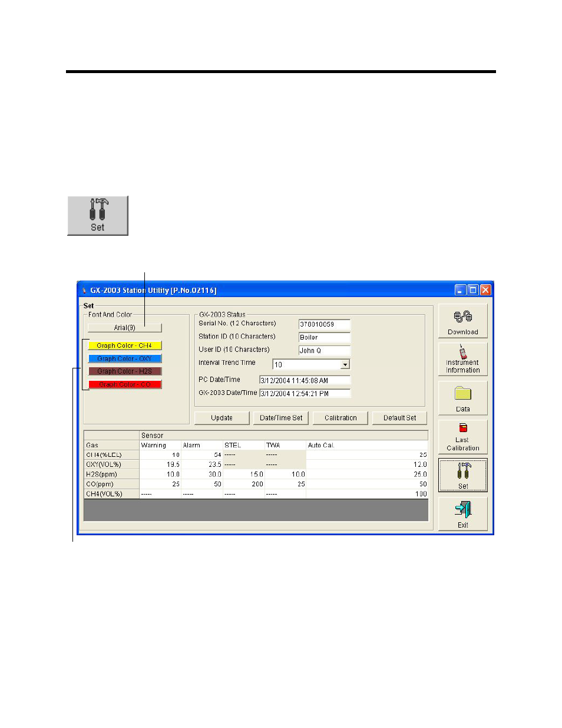Select the CH4(VOL%) gas row header
562x728 pixels.
111,494
